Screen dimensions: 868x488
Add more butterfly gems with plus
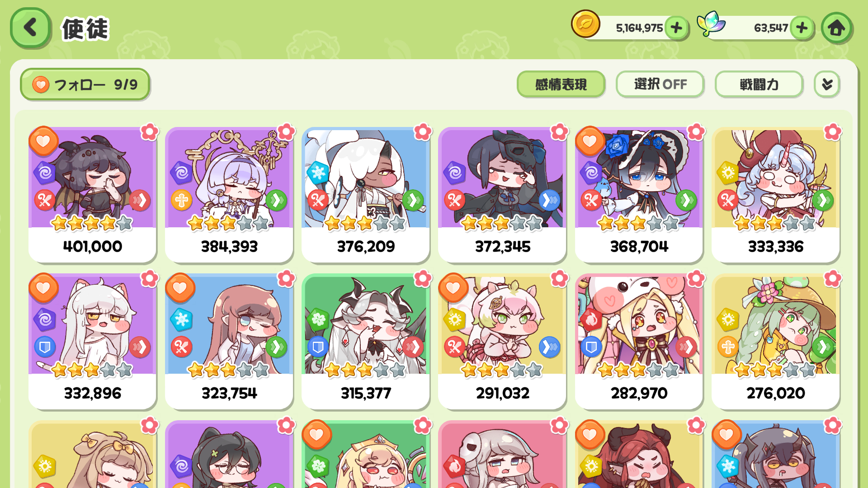pyautogui.click(x=802, y=28)
